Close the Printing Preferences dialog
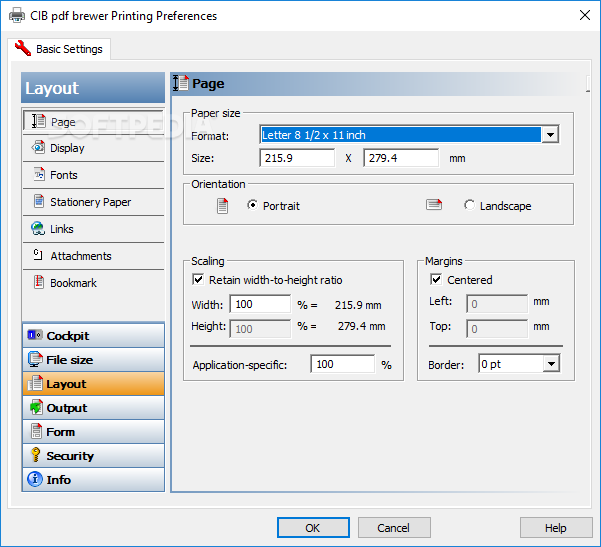 click(585, 15)
